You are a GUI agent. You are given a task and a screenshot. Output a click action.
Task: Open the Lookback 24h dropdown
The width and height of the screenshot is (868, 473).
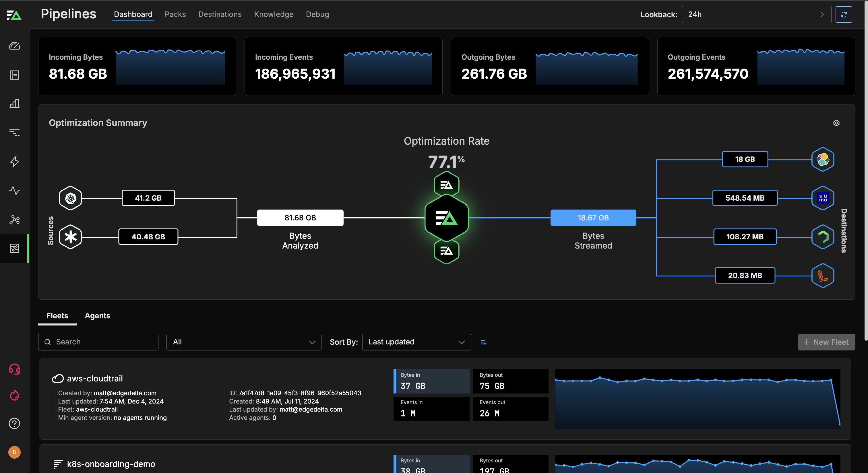[x=756, y=14]
